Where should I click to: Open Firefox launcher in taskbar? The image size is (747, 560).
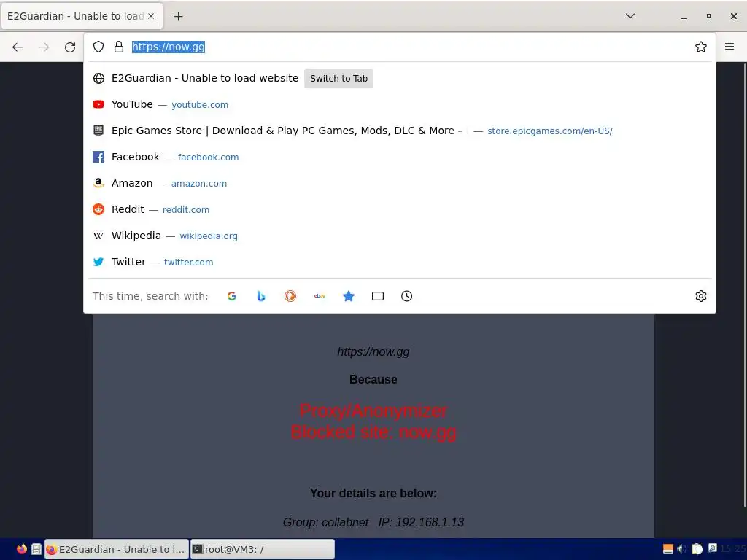[21, 549]
